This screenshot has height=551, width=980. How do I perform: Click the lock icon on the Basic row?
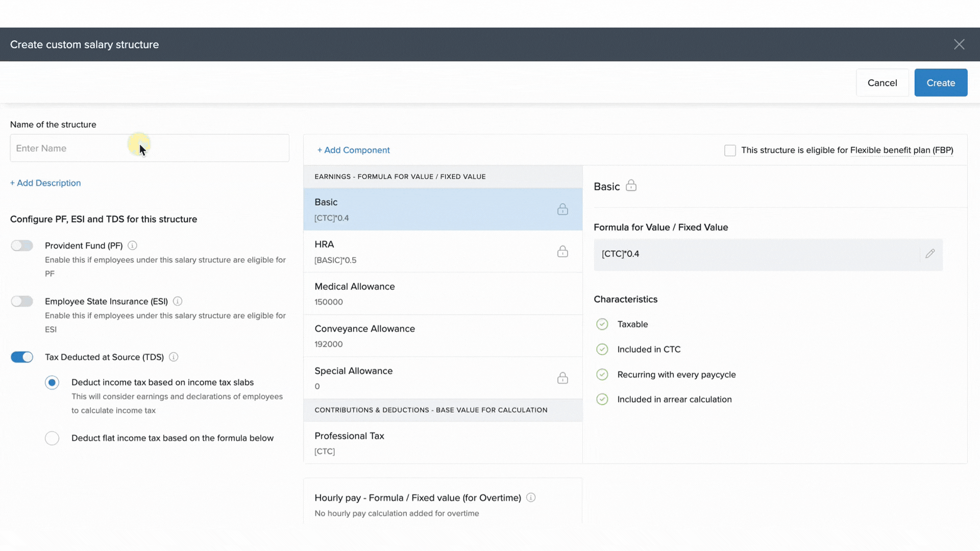tap(562, 209)
